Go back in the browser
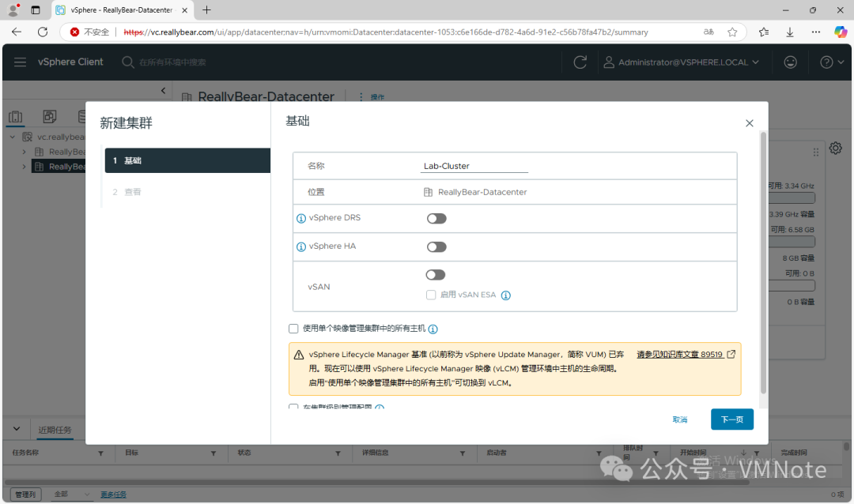 click(x=17, y=32)
